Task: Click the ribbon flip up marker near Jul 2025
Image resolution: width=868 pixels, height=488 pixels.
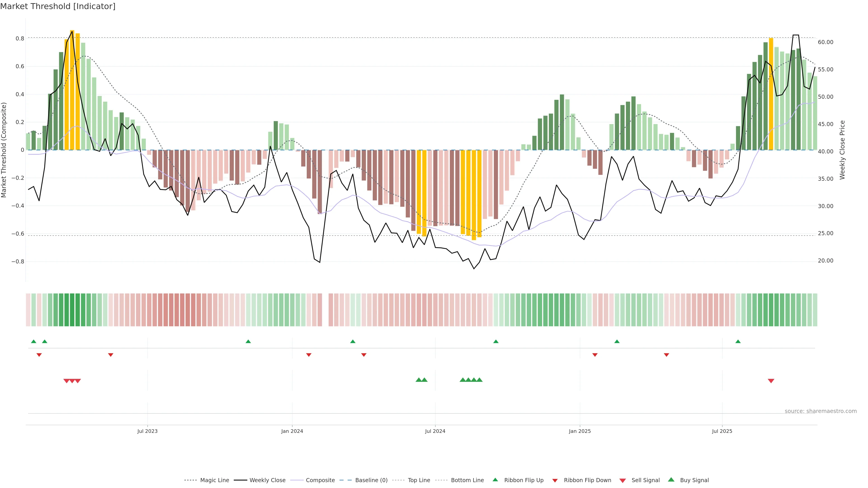Action: click(x=738, y=342)
